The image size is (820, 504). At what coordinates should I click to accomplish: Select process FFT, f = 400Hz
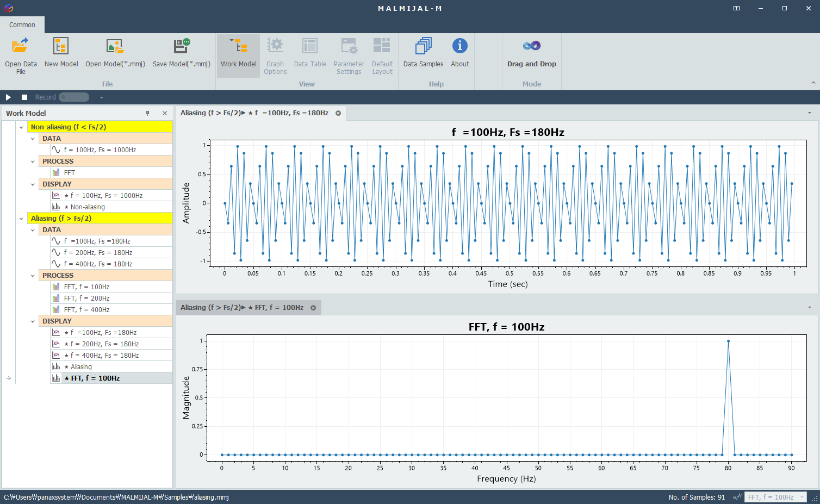[x=111, y=309]
